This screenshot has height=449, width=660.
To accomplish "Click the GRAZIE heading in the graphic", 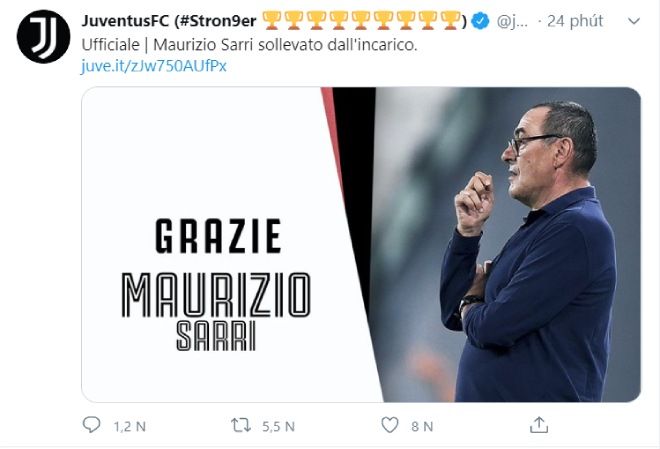I will [x=216, y=235].
